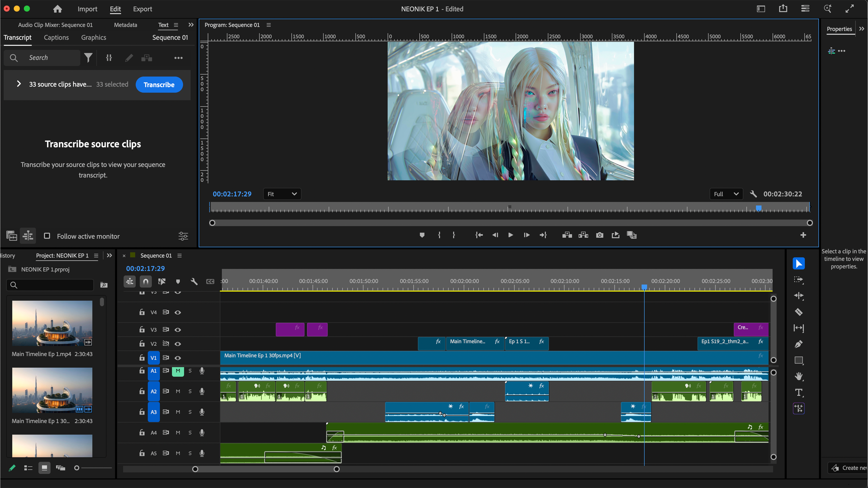The height and width of the screenshot is (488, 868).
Task: Hide the V3 track with eye icon
Action: pyautogui.click(x=178, y=330)
